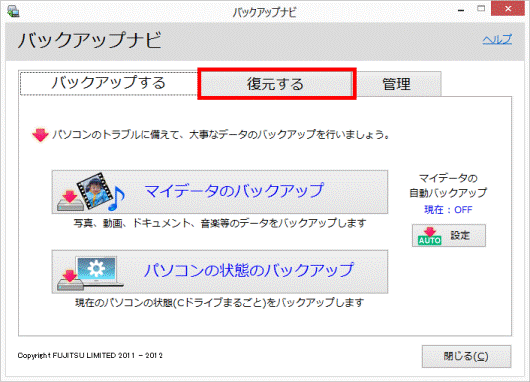Click the app icon in the title bar
Screen dimensions: 530x382
coord(14,11)
